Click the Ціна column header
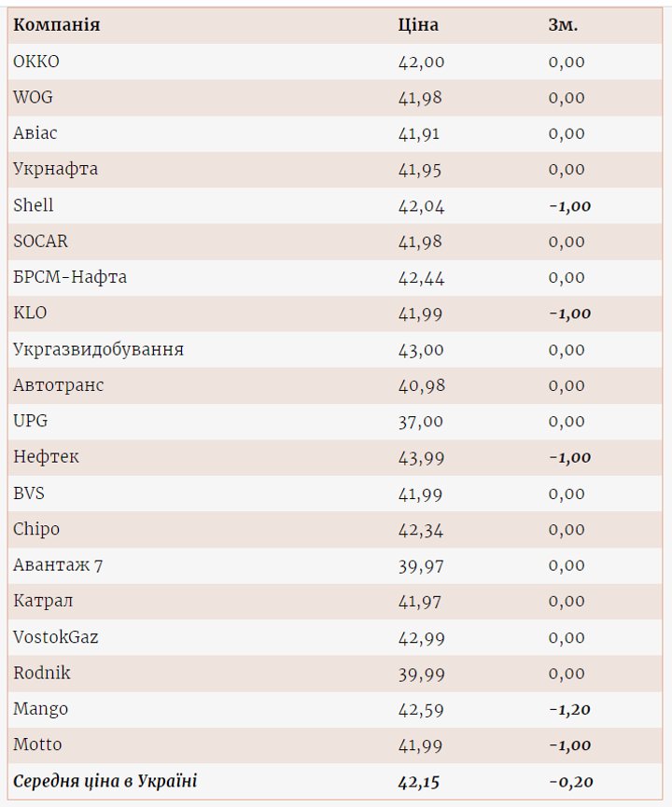This screenshot has height=807, width=672. click(418, 25)
